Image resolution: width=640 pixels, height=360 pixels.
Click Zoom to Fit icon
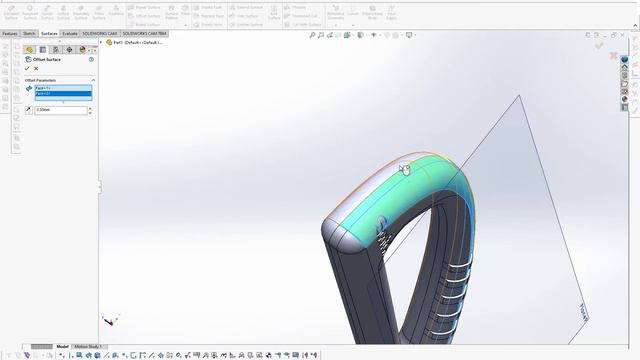pos(312,35)
